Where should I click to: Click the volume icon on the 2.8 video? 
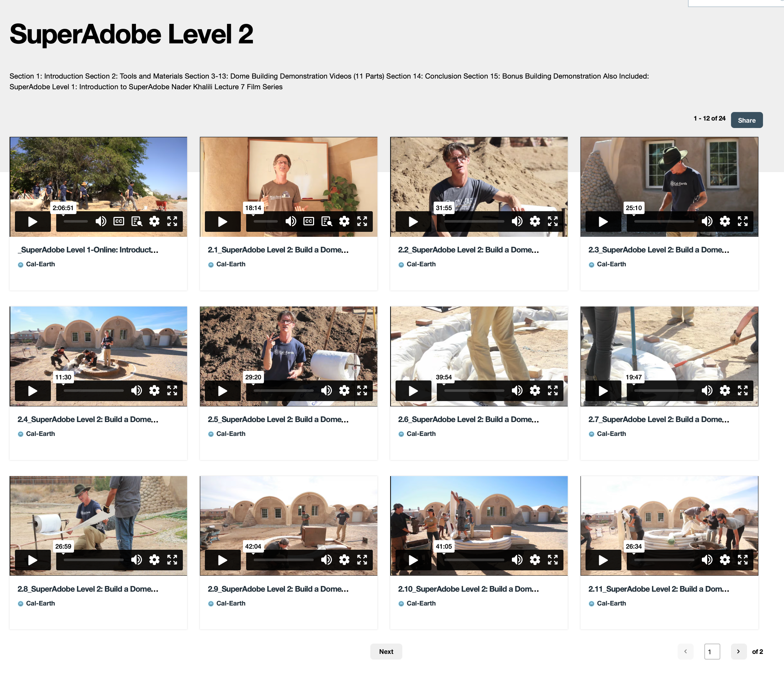tap(136, 560)
